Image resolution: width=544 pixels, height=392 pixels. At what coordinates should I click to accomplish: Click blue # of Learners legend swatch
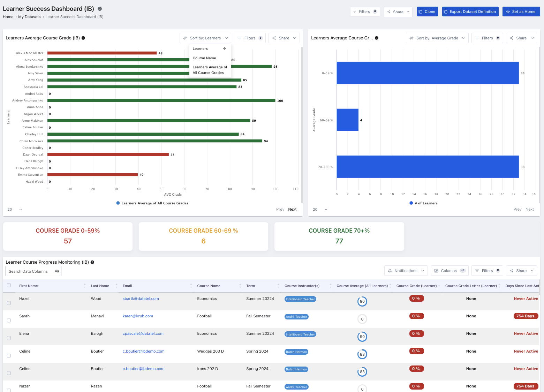[411, 203]
